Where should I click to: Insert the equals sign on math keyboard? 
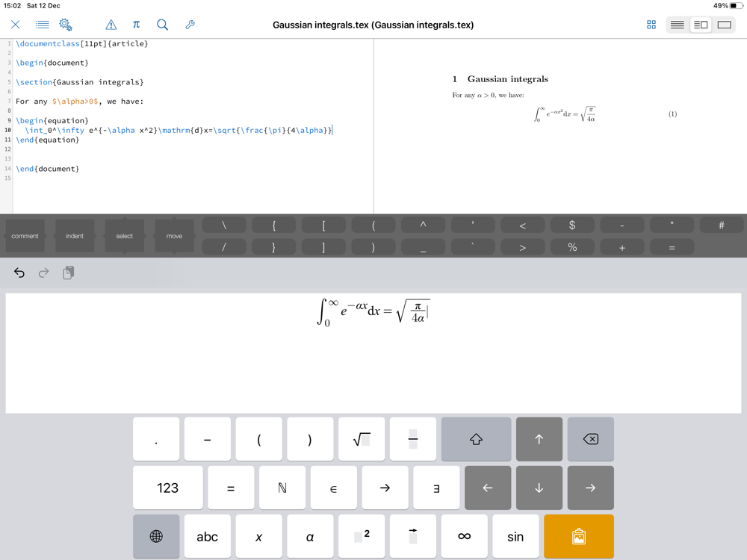point(231,488)
